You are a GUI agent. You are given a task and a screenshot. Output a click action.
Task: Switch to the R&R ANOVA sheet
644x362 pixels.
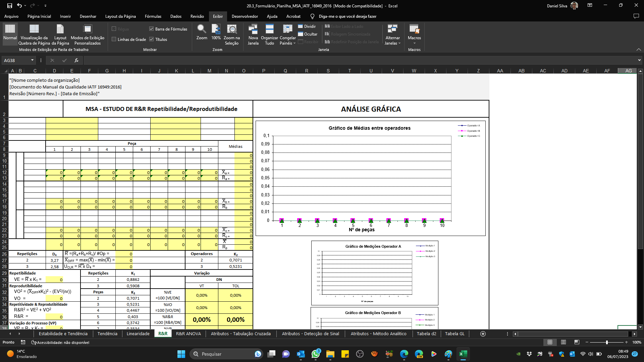pos(189,334)
